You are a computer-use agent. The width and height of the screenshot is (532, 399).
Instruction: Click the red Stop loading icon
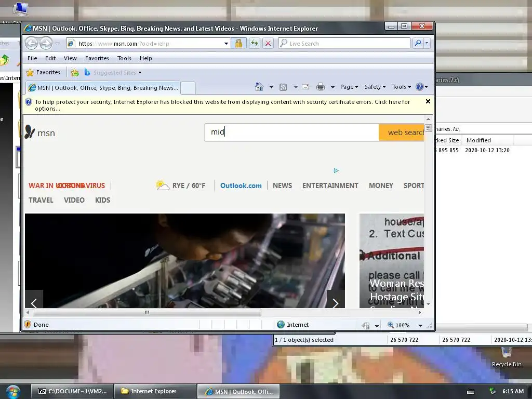pyautogui.click(x=268, y=44)
